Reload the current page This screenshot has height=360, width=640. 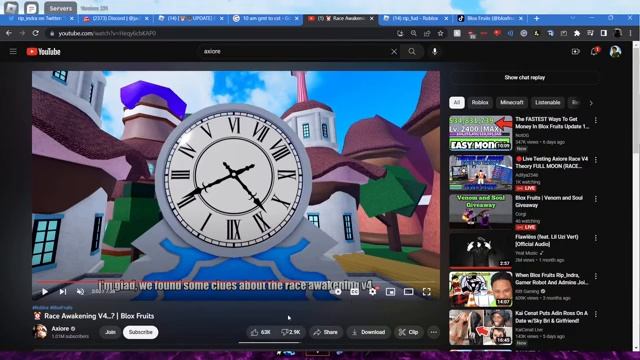coord(36,33)
